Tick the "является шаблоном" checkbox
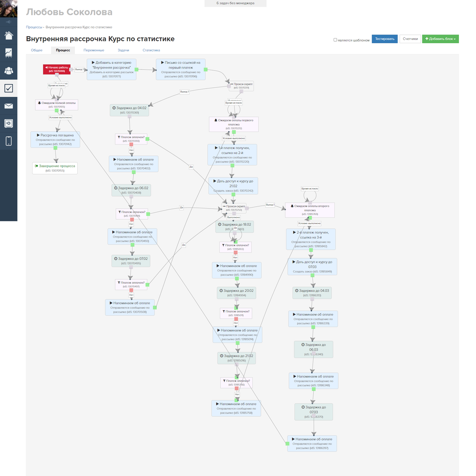 pyautogui.click(x=335, y=40)
